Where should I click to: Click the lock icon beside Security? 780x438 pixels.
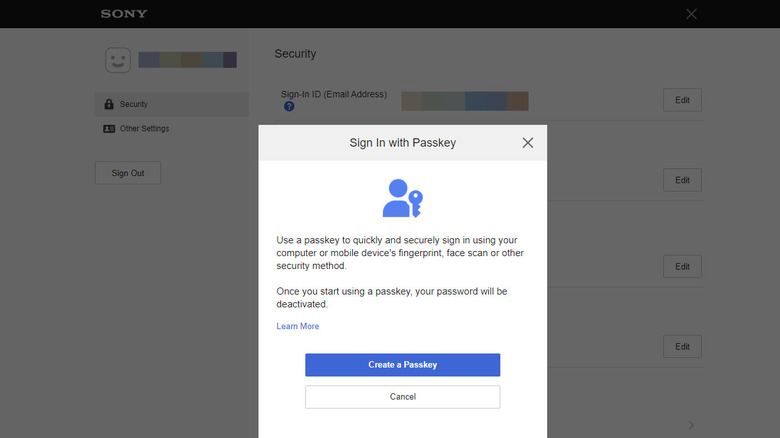109,104
